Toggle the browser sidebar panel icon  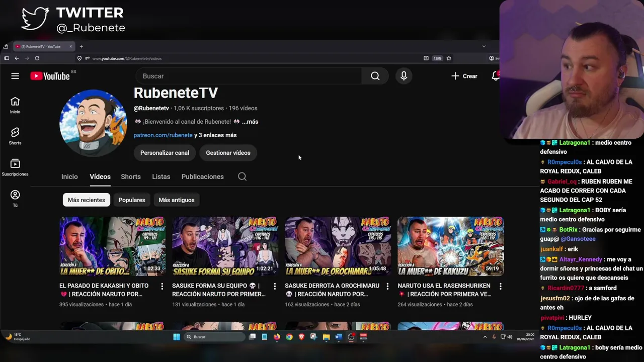[x=7, y=58]
